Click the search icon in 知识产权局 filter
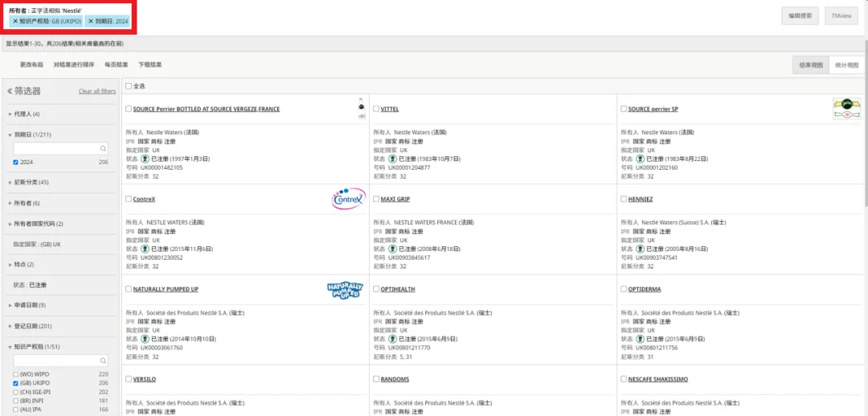 (x=103, y=360)
